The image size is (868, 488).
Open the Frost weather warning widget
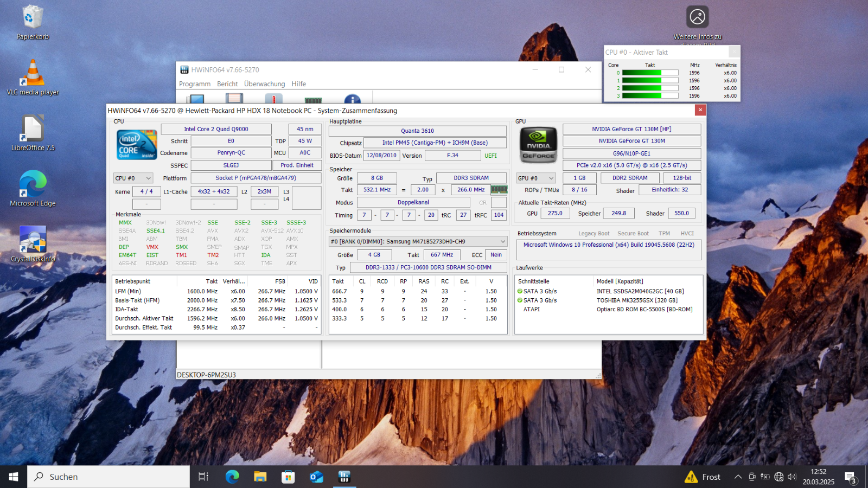pos(703,477)
